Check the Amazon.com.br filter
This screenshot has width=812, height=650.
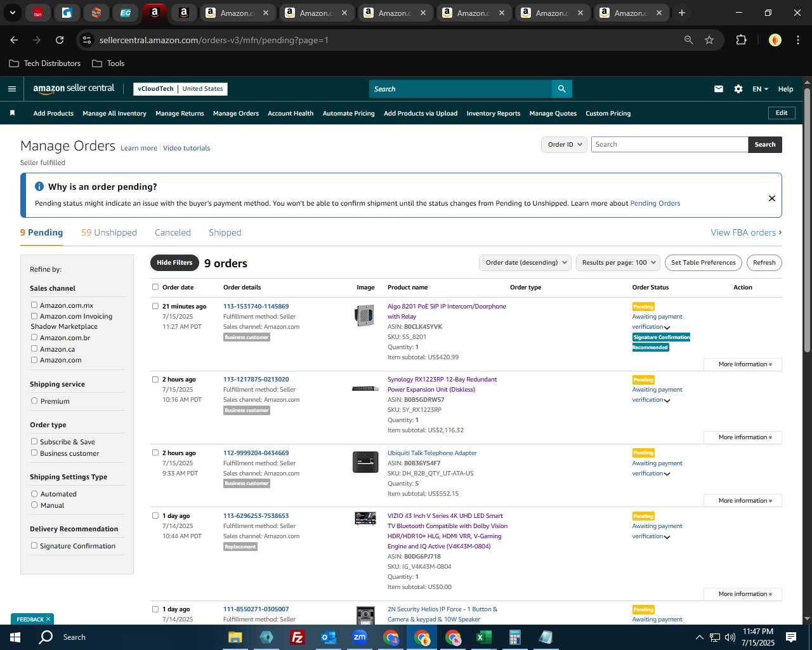click(x=34, y=338)
